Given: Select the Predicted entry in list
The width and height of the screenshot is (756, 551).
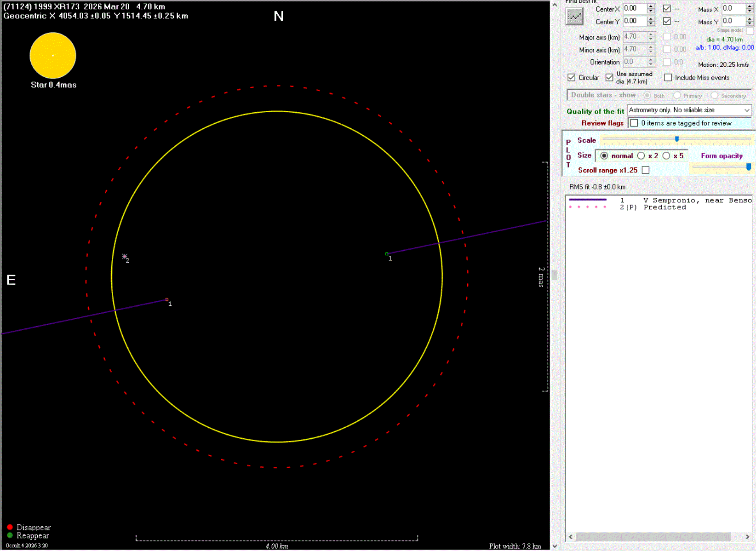Looking at the screenshot, I should (x=664, y=207).
